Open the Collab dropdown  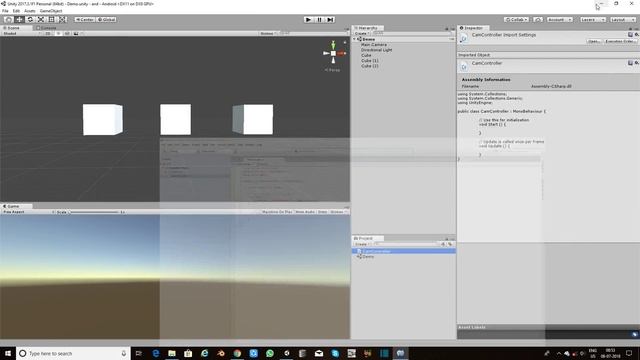pyautogui.click(x=516, y=20)
